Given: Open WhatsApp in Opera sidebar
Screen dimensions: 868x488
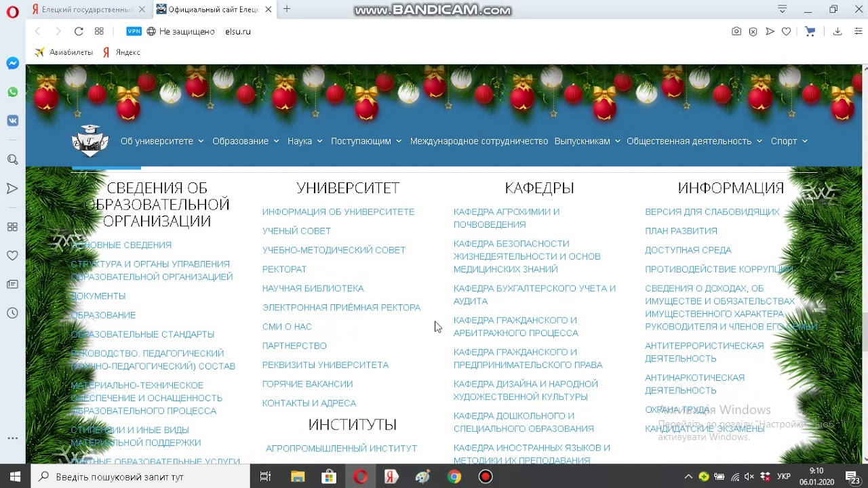Looking at the screenshot, I should point(12,92).
